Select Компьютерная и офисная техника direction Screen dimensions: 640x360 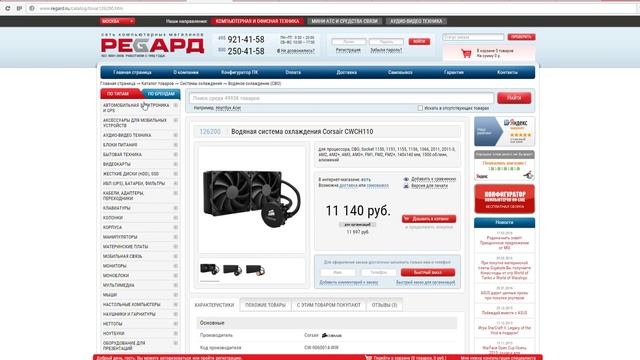click(x=258, y=21)
